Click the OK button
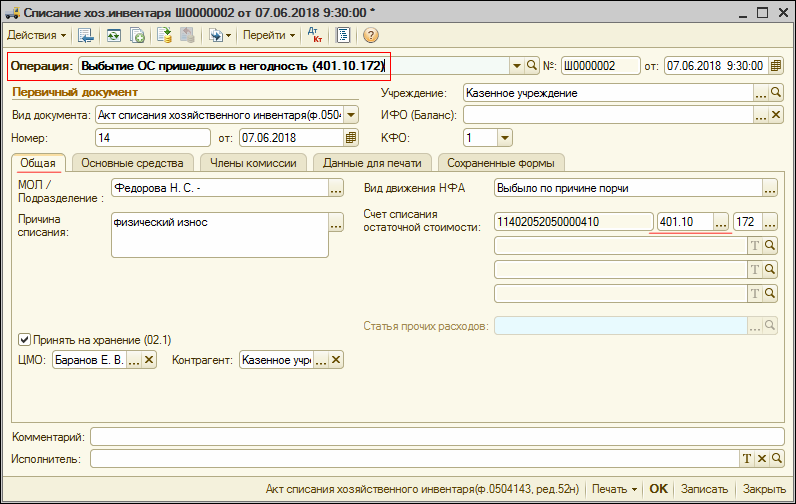The image size is (796, 504). point(658,489)
